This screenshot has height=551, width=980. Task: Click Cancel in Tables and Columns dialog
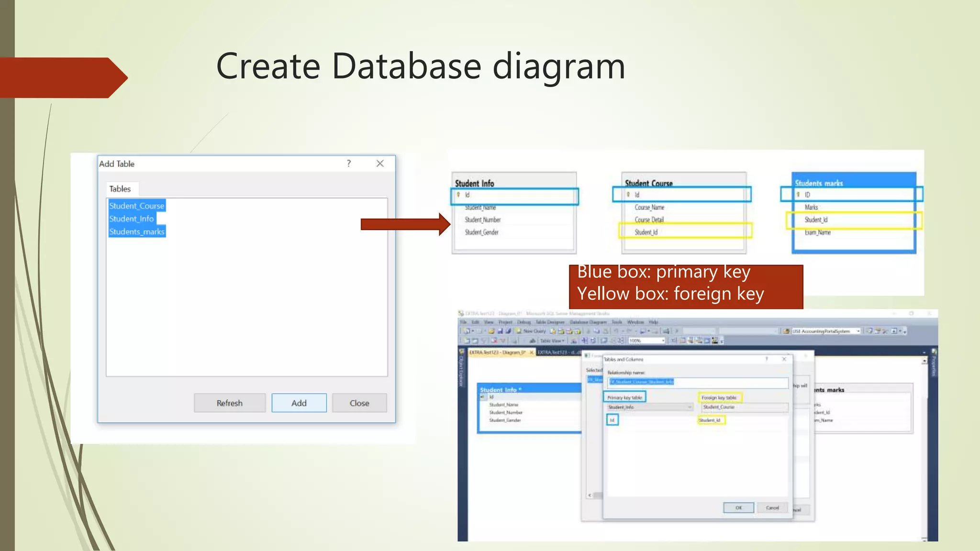(772, 507)
